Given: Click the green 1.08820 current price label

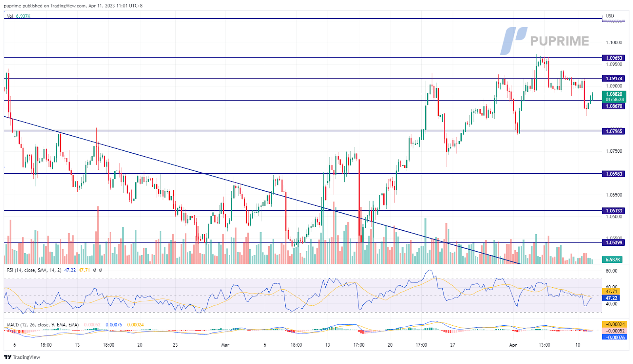Looking at the screenshot, I should coord(613,95).
